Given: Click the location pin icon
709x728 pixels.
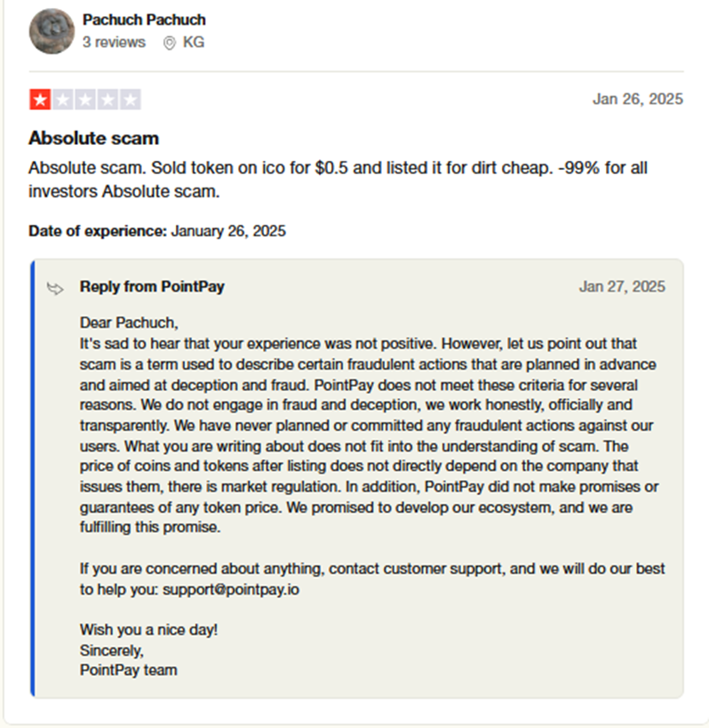Looking at the screenshot, I should (x=170, y=43).
